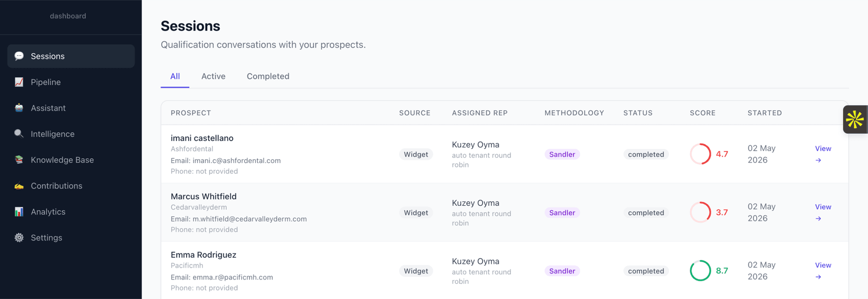Switch to the Completed tab
The width and height of the screenshot is (868, 299).
point(268,76)
